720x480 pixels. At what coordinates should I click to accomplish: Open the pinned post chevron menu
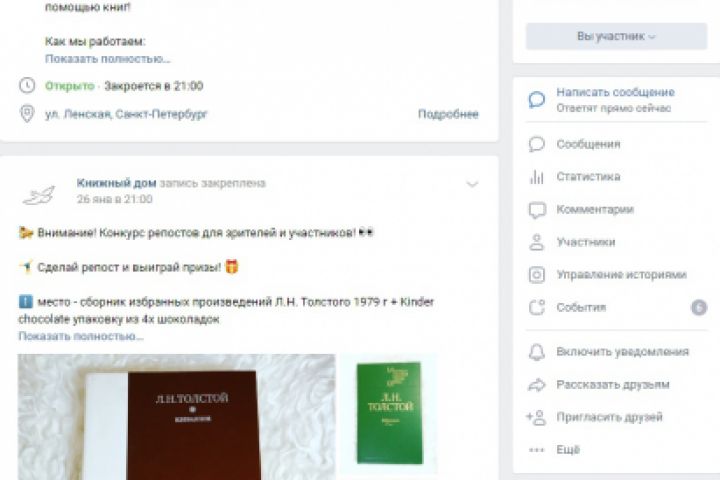pos(472,184)
